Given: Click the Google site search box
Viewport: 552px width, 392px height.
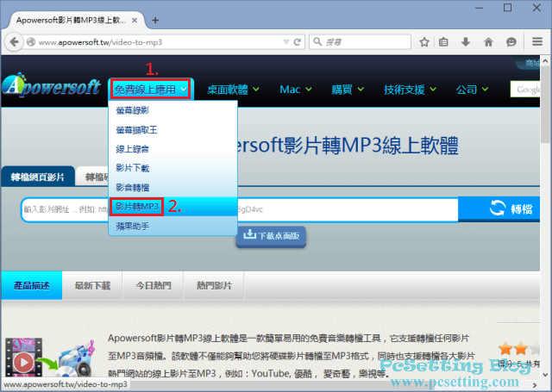Looking at the screenshot, I should point(525,90).
